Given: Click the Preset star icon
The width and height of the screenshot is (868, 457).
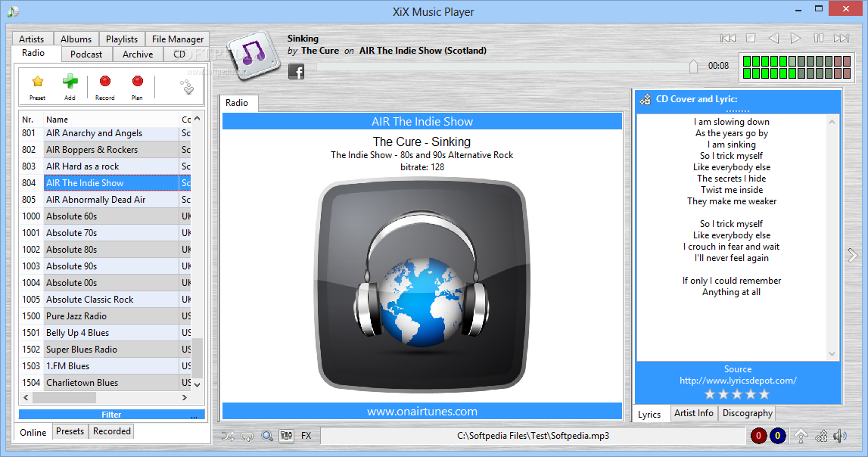Looking at the screenshot, I should pos(38,82).
